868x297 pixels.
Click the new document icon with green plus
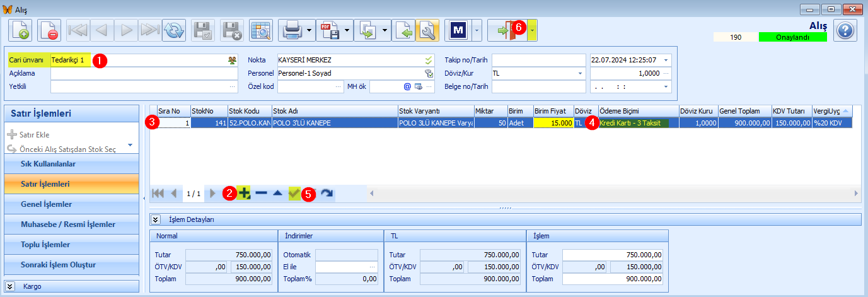point(20,30)
